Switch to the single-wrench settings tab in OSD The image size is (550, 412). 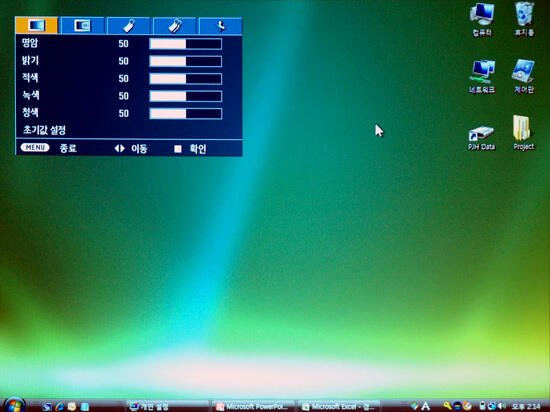(128, 26)
